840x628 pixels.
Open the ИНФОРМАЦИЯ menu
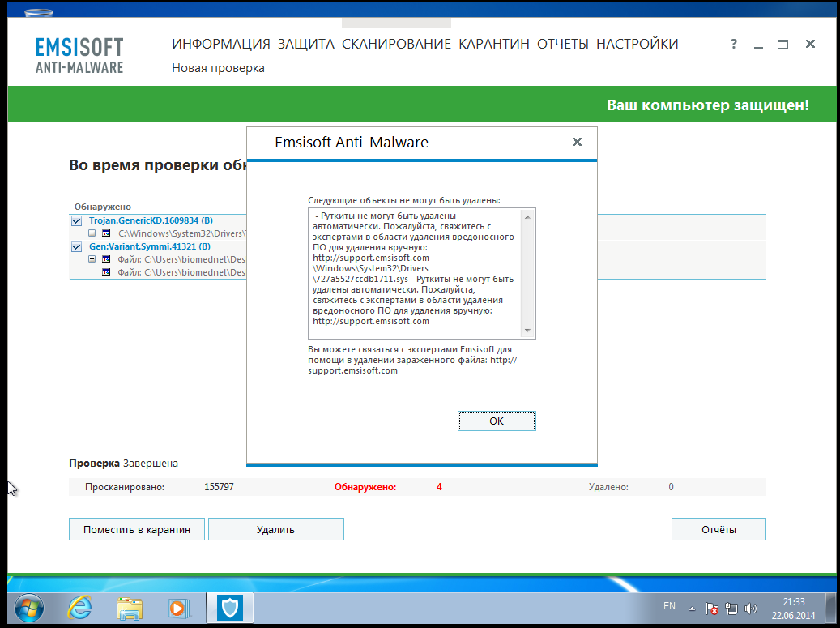coord(220,44)
